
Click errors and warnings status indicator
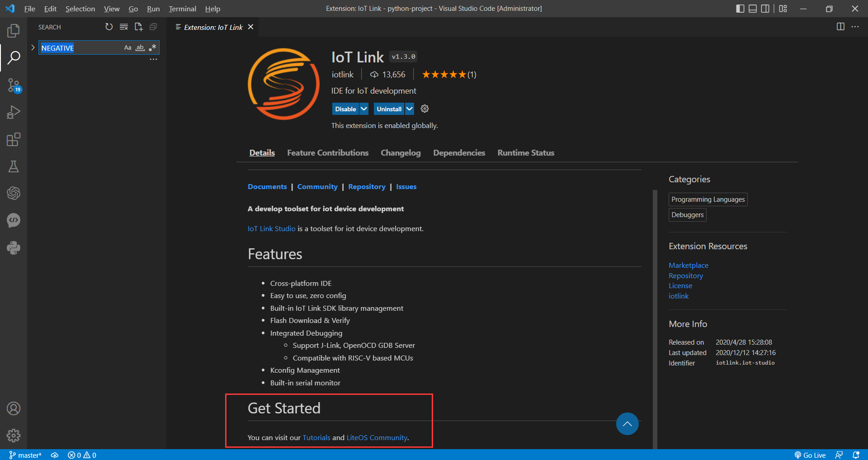click(82, 455)
